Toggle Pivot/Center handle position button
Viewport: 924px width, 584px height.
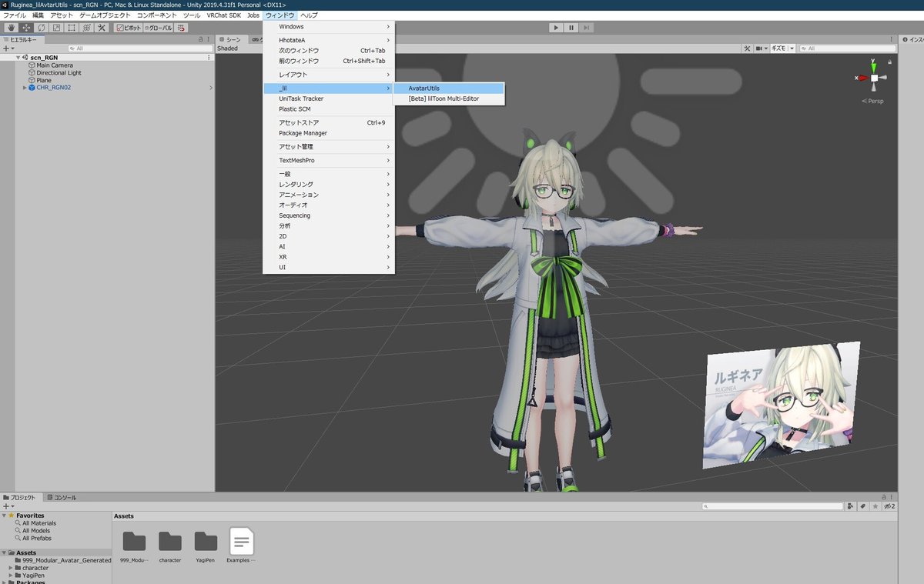tap(129, 28)
